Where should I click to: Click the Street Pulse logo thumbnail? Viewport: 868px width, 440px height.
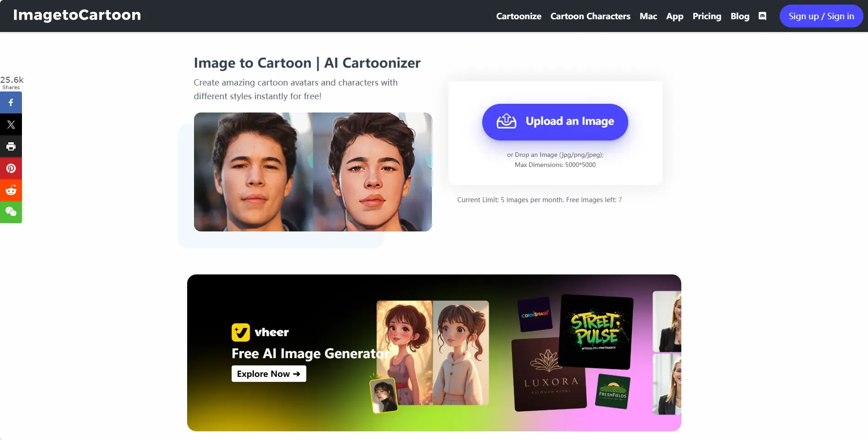pyautogui.click(x=596, y=332)
